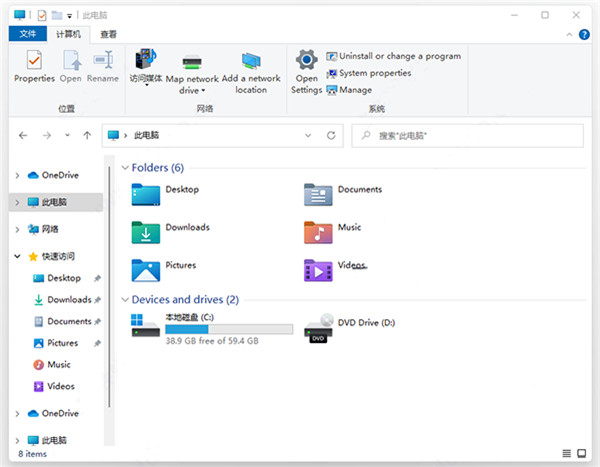Switch to the 查看 ribbon tab
This screenshot has height=467, width=600.
point(108,33)
